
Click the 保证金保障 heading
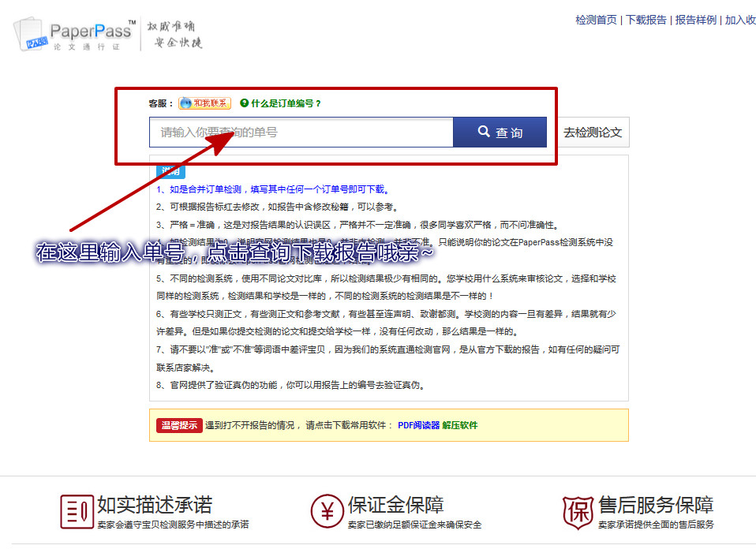pos(396,505)
